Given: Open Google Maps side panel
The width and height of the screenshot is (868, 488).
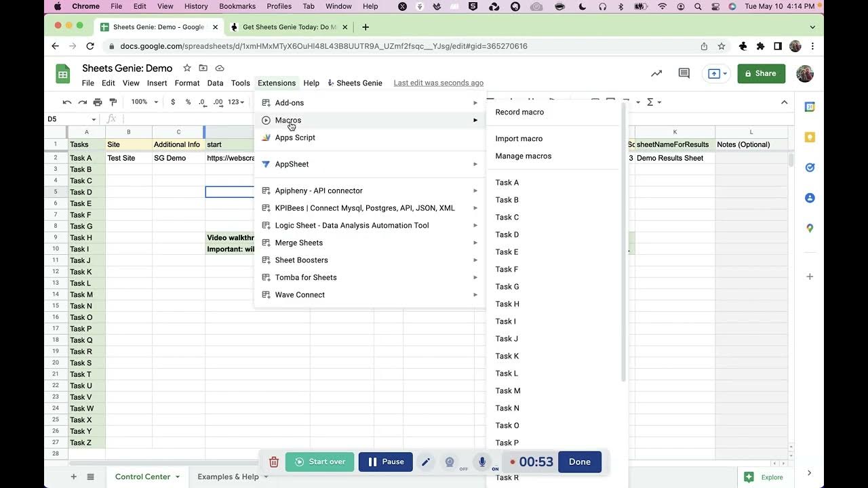Looking at the screenshot, I should pos(810,228).
